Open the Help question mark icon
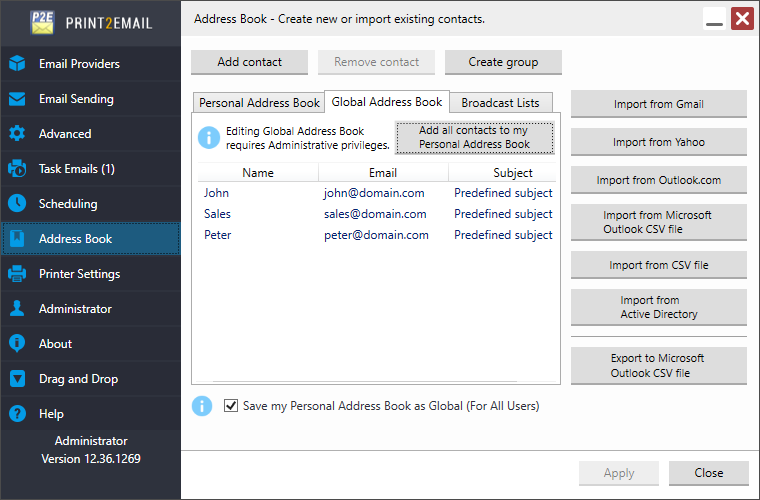Image resolution: width=760 pixels, height=500 pixels. coord(17,414)
